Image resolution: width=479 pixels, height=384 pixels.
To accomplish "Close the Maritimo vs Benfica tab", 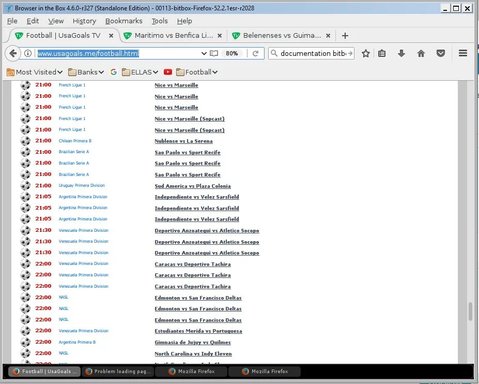I will pos(220,36).
